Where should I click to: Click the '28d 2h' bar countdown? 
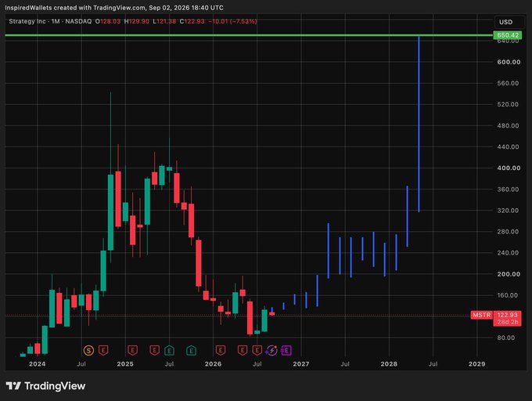(507, 322)
